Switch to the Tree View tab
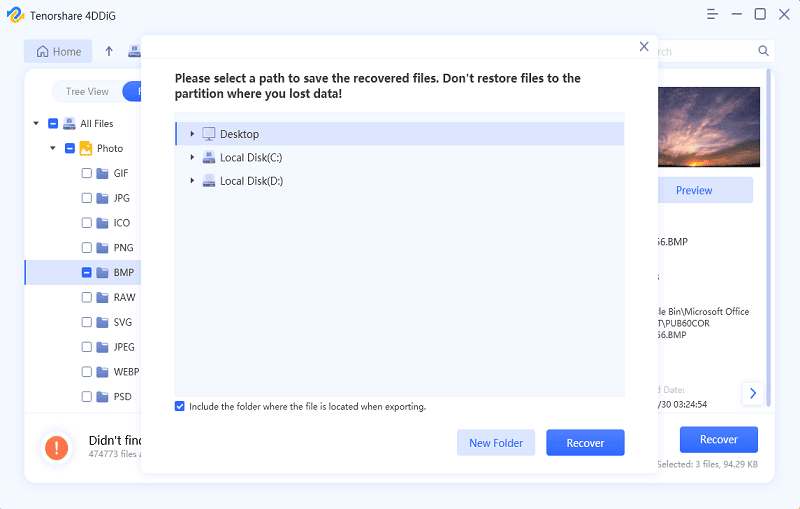This screenshot has width=800, height=509. (x=87, y=92)
